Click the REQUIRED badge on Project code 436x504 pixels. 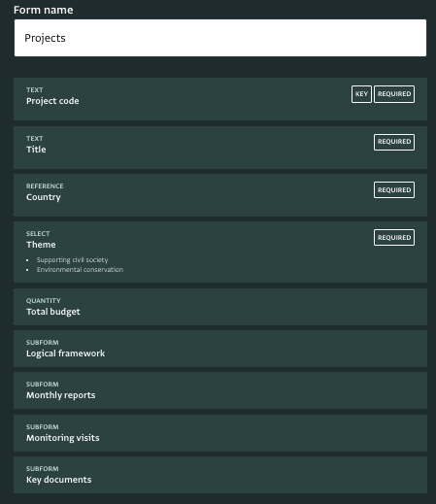(394, 94)
